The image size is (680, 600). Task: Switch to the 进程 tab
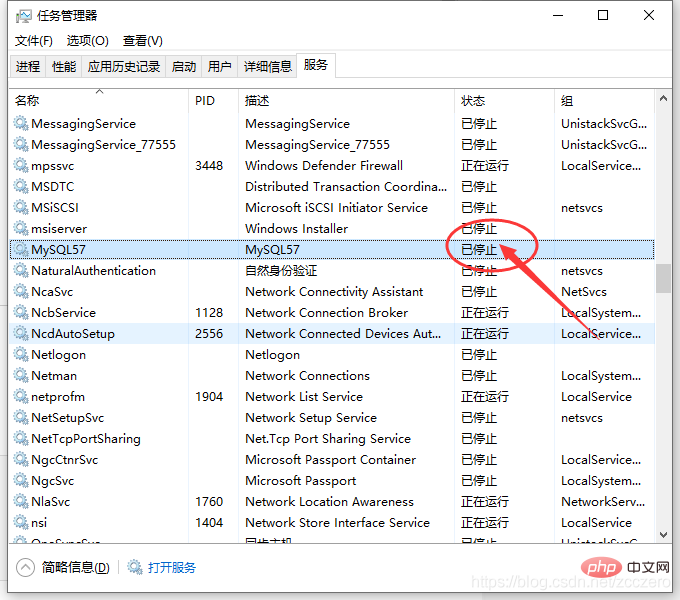pos(28,67)
